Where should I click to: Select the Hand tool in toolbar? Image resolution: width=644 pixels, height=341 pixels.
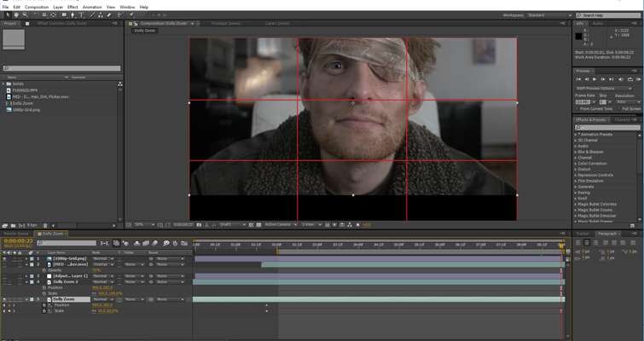click(18, 14)
